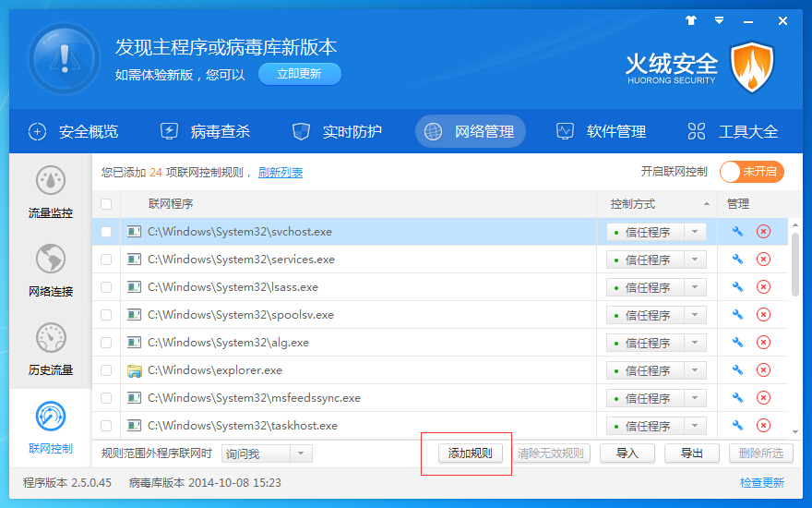Open 网络连接 network connections sidebar icon
Screen dimensions: 812x508
coord(50,270)
